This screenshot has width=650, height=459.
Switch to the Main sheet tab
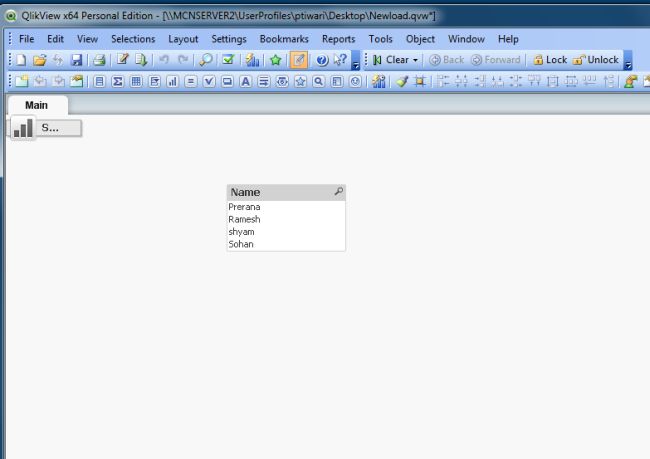tap(37, 105)
